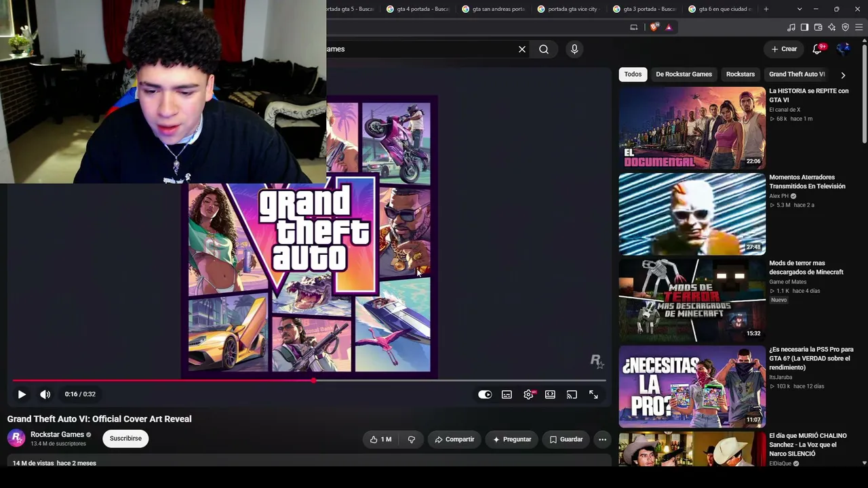Toggle the autoplay switch in the player
This screenshot has width=868, height=488.
485,394
